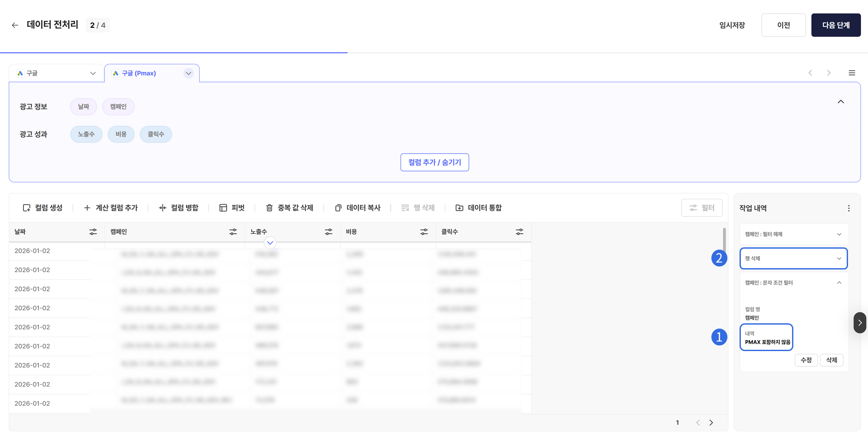Expand the 행 삭제 history item
This screenshot has height=437, width=868.
coord(838,259)
